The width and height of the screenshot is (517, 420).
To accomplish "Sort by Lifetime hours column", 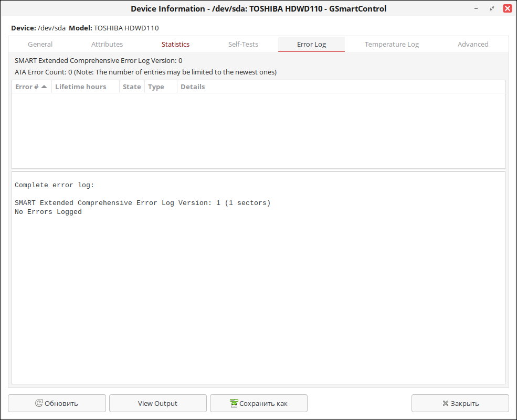I will tap(80, 87).
